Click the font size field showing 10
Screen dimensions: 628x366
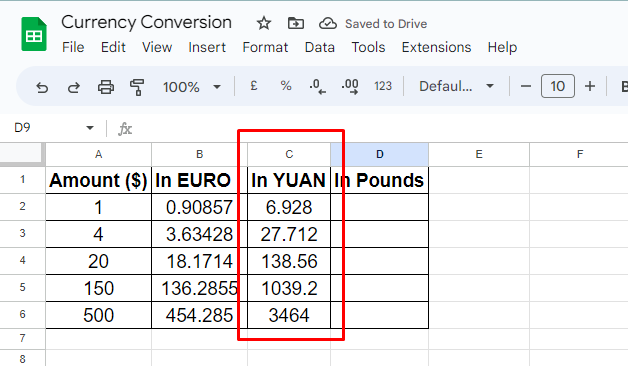pos(558,86)
